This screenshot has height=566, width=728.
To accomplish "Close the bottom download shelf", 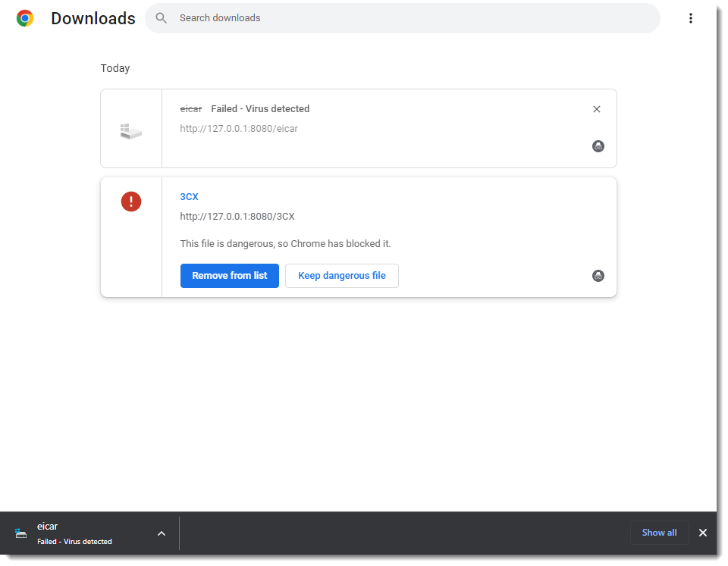I will coord(703,533).
